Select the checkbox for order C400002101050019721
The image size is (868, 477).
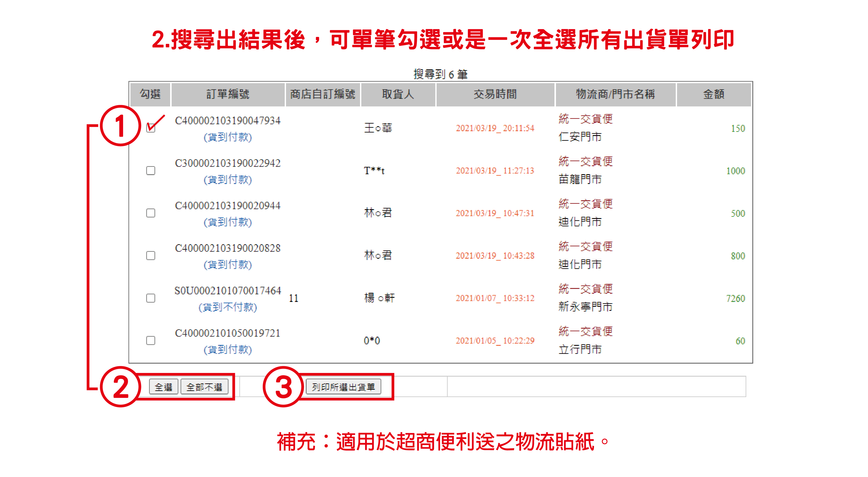pyautogui.click(x=151, y=341)
